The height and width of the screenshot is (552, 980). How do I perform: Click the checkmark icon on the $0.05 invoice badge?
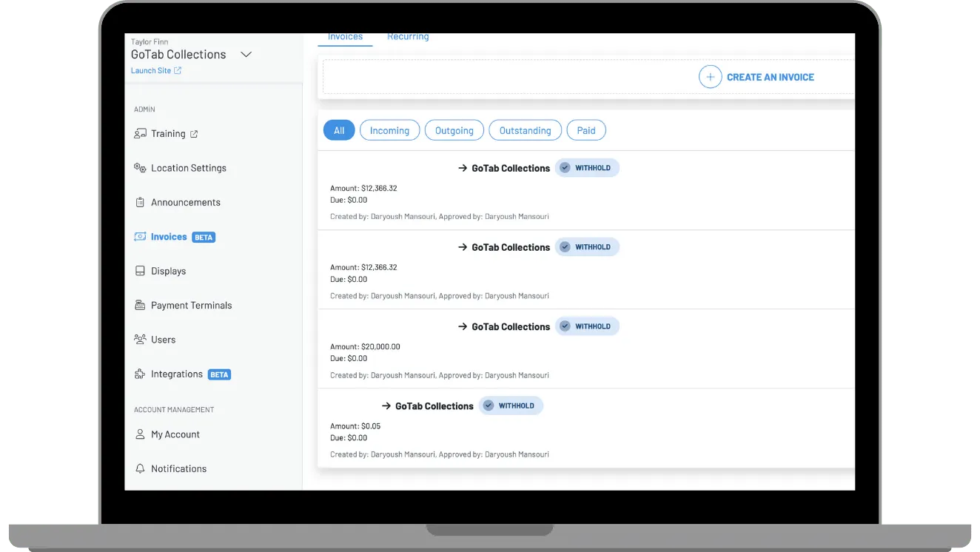pyautogui.click(x=489, y=405)
